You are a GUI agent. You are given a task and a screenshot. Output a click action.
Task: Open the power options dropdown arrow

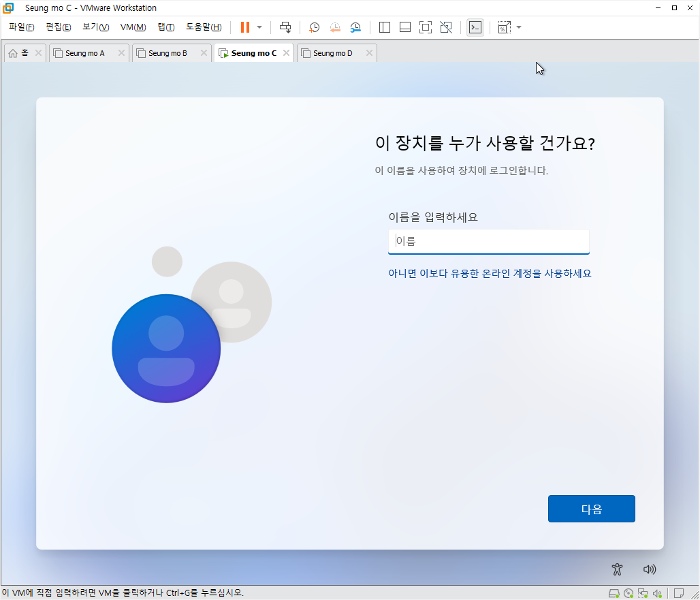pyautogui.click(x=259, y=27)
